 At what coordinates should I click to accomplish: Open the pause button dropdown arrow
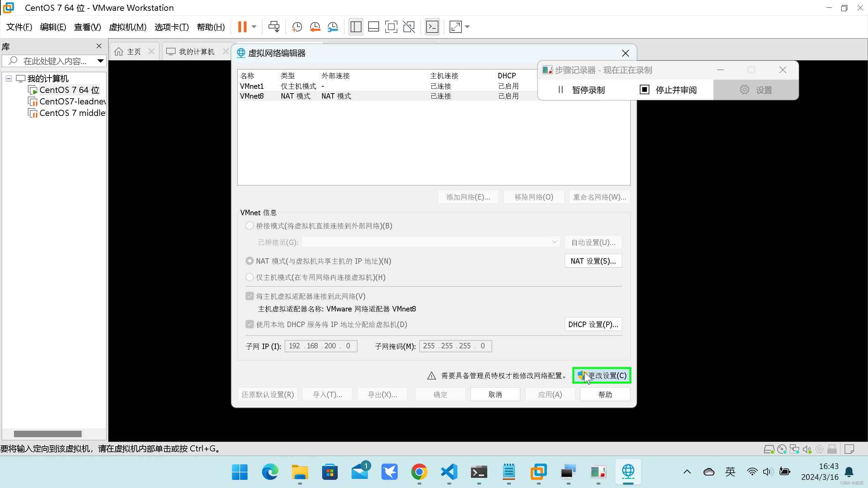(x=254, y=27)
